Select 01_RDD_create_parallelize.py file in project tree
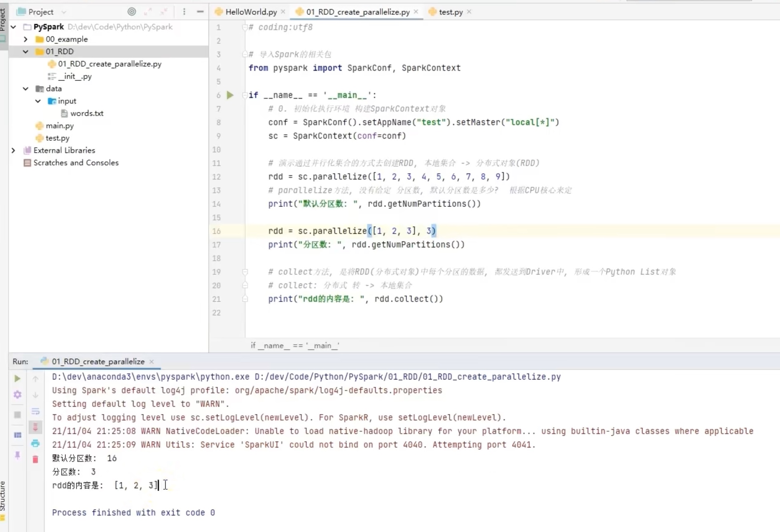Viewport: 780px width, 532px height. pyautogui.click(x=105, y=64)
